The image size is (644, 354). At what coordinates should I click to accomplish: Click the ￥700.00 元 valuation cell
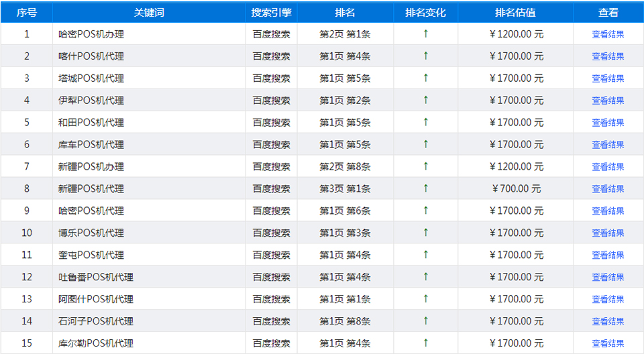point(516,188)
